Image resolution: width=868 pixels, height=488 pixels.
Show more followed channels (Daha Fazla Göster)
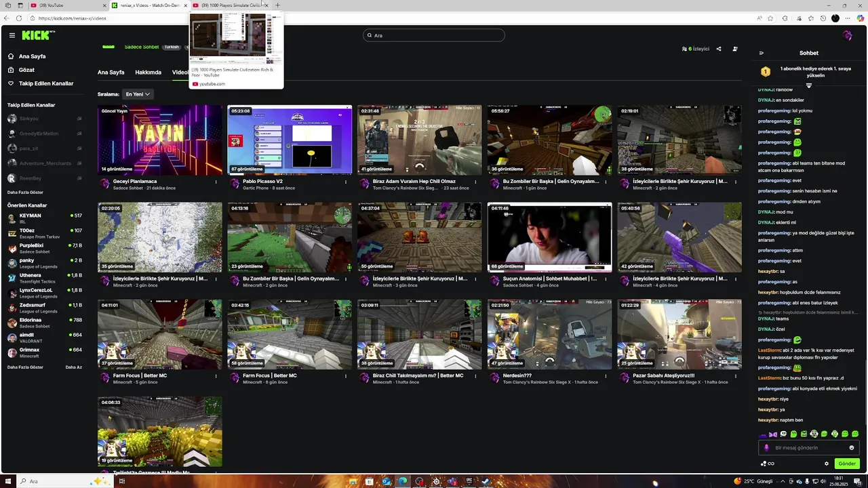click(25, 192)
